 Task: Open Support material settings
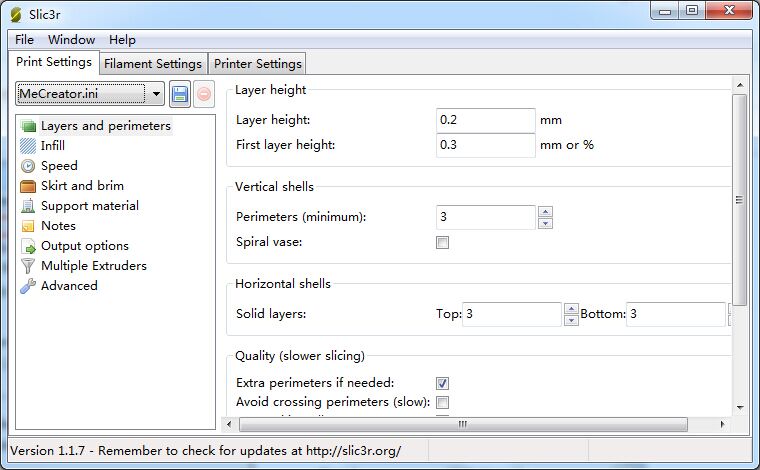[90, 206]
